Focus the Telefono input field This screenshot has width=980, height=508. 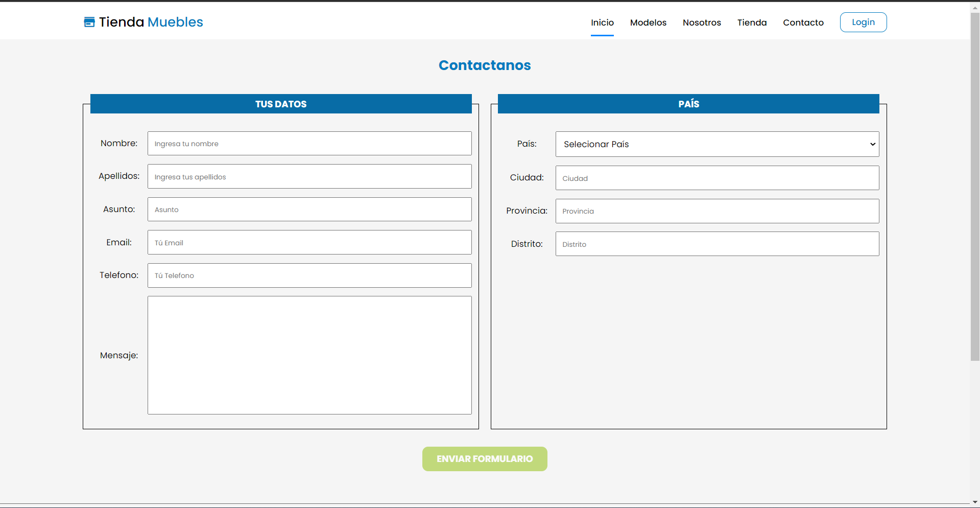(x=309, y=275)
